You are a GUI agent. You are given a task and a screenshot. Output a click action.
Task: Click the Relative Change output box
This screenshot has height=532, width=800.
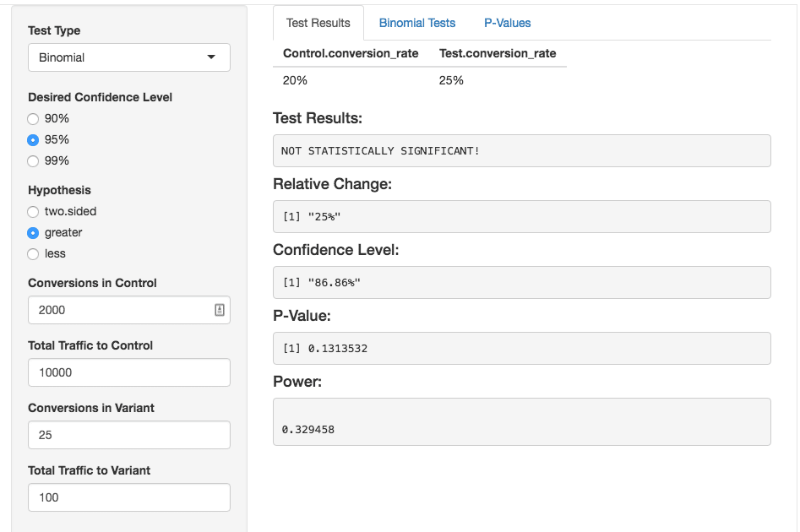[x=521, y=216]
